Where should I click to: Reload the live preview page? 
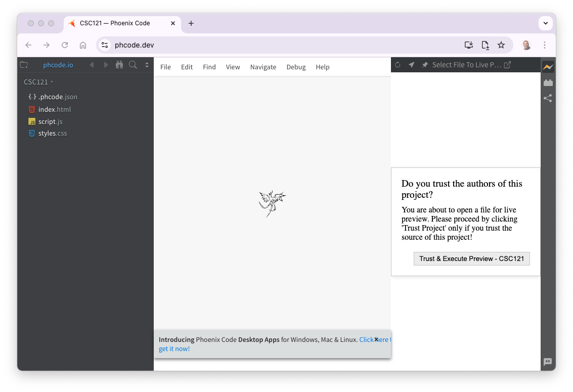click(398, 65)
